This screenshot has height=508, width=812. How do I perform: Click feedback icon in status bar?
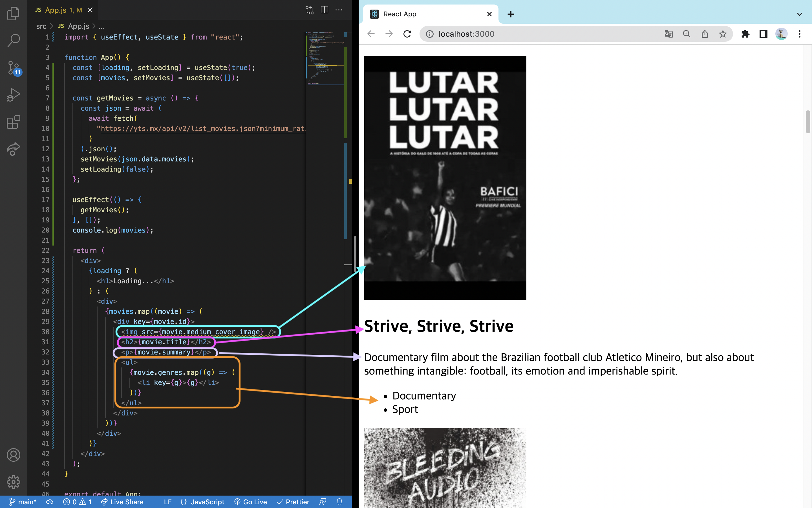[x=323, y=502]
